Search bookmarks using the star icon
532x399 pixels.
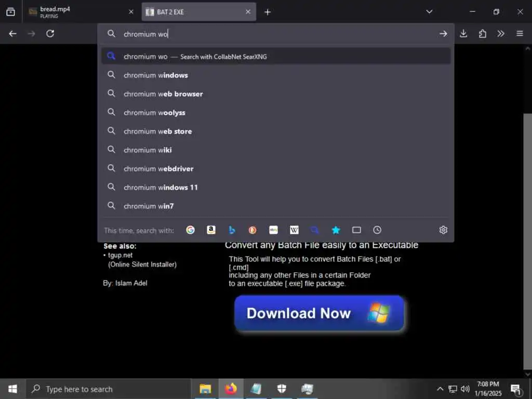pos(336,230)
